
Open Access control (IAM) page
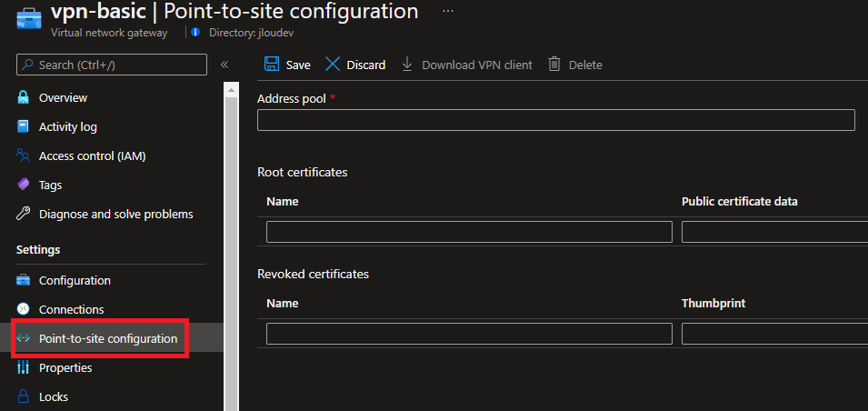point(93,156)
